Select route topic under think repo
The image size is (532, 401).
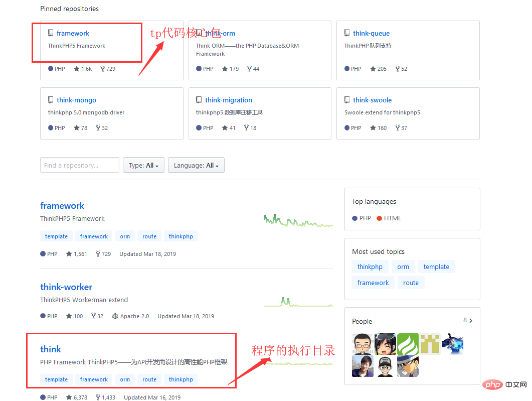[x=149, y=379]
